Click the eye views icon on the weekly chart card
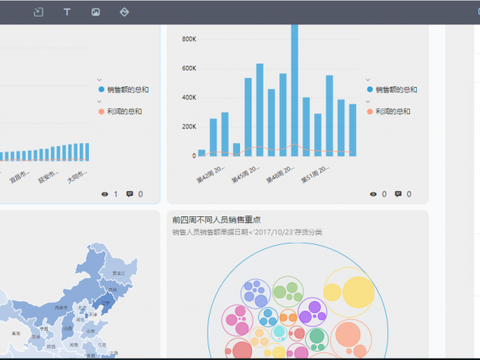 (373, 194)
